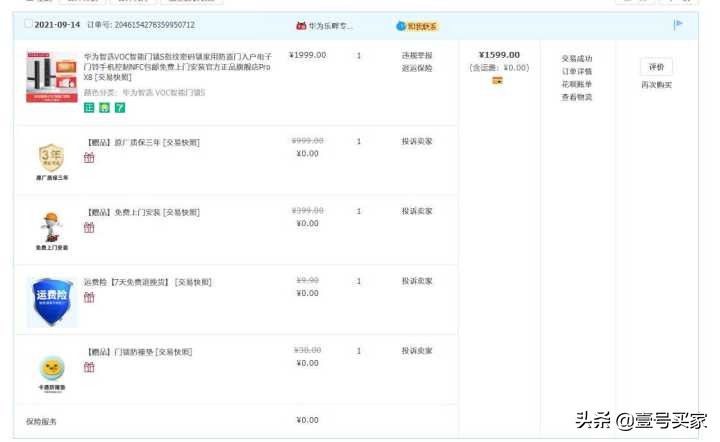Screen dimensions: 720x442
Task: Open the 花呗账单 link
Action: click(x=577, y=84)
